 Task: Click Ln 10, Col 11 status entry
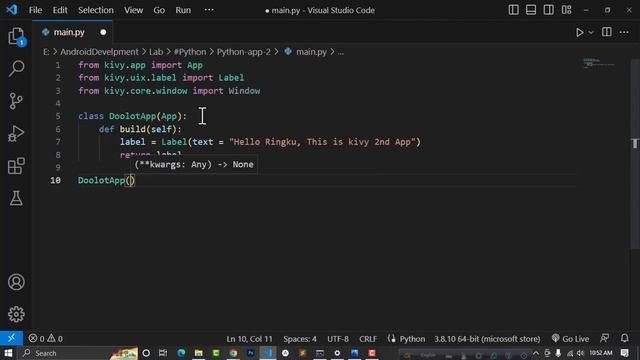(249, 339)
